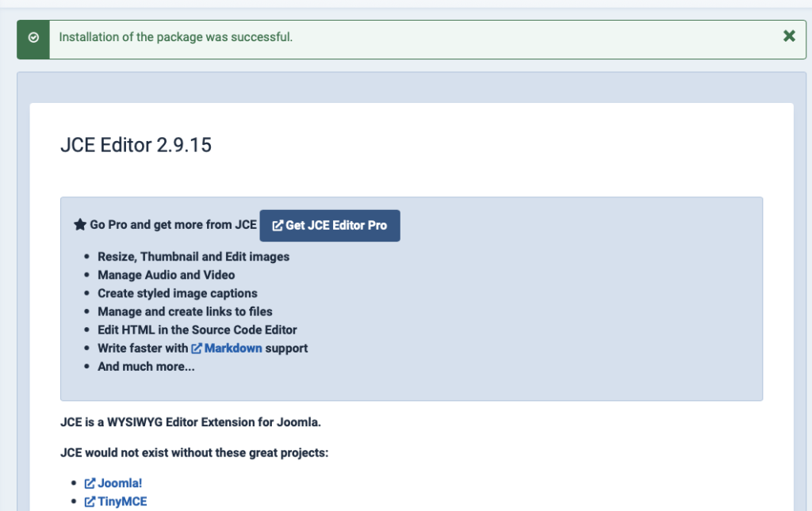
Task: Follow the Markdown support link
Action: tap(232, 348)
